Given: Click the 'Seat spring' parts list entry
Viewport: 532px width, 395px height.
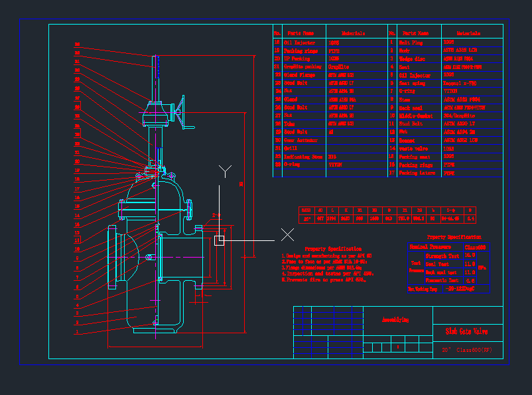Looking at the screenshot, I should (413, 83).
